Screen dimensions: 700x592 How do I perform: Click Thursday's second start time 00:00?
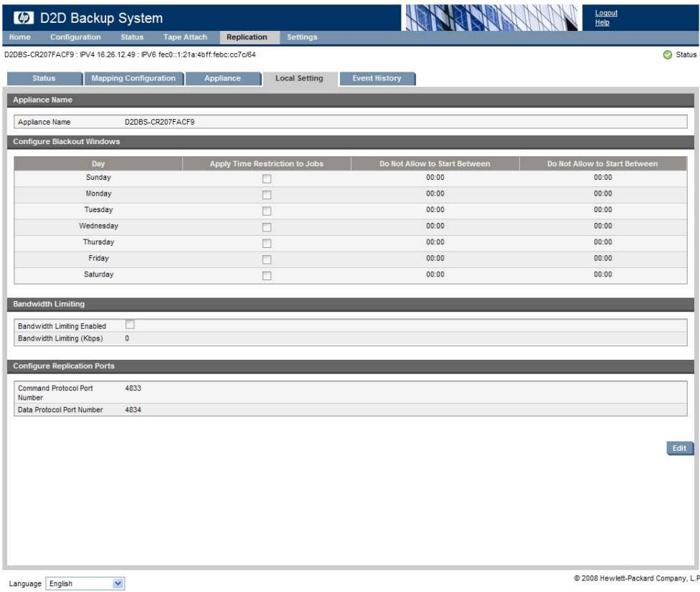[602, 242]
